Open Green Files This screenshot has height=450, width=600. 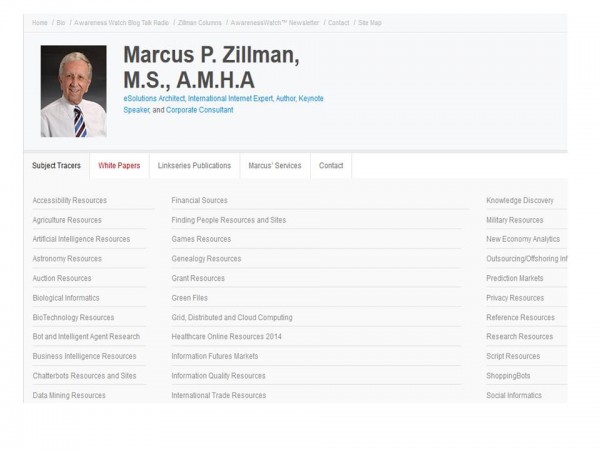[x=189, y=298]
